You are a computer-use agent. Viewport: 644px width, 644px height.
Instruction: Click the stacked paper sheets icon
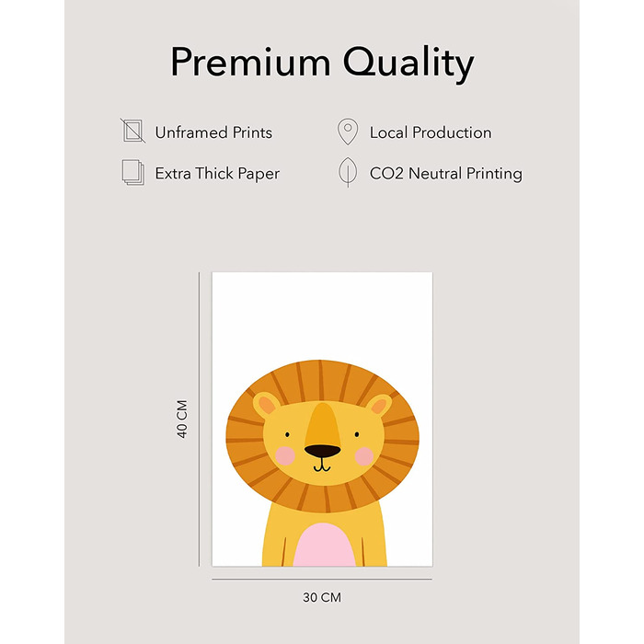point(133,173)
